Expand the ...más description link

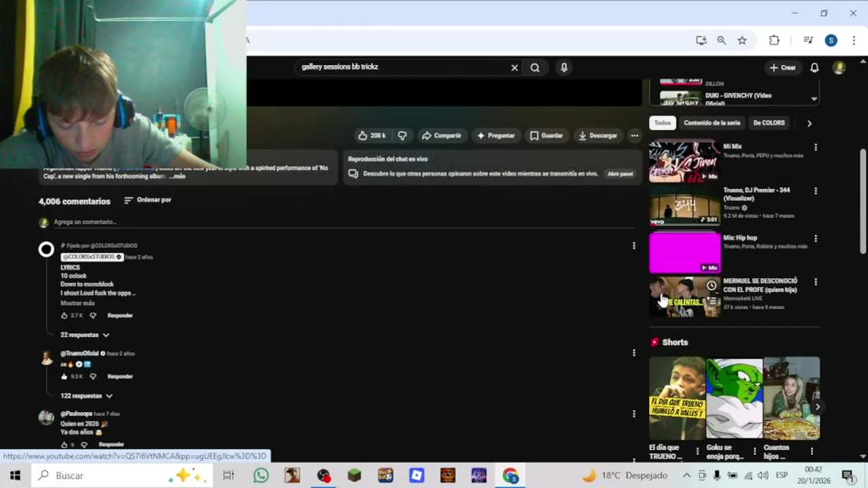pos(178,176)
